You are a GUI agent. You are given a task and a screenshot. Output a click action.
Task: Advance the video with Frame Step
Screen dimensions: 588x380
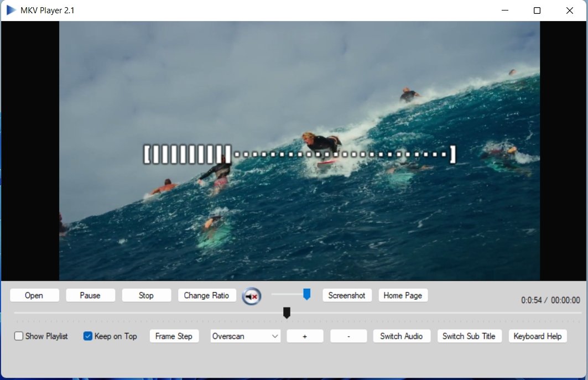(174, 336)
